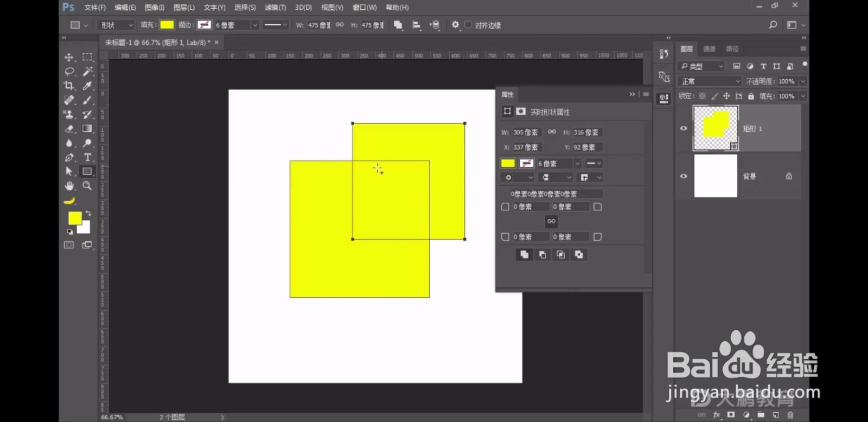Open the search magnifier at top right
Screen dimensions: 868x422
click(773, 25)
